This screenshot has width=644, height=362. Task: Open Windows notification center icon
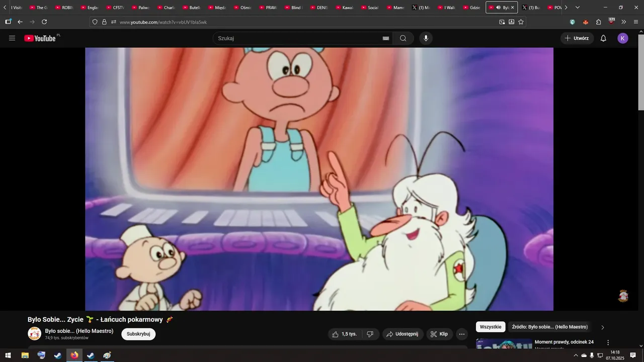pos(633,355)
